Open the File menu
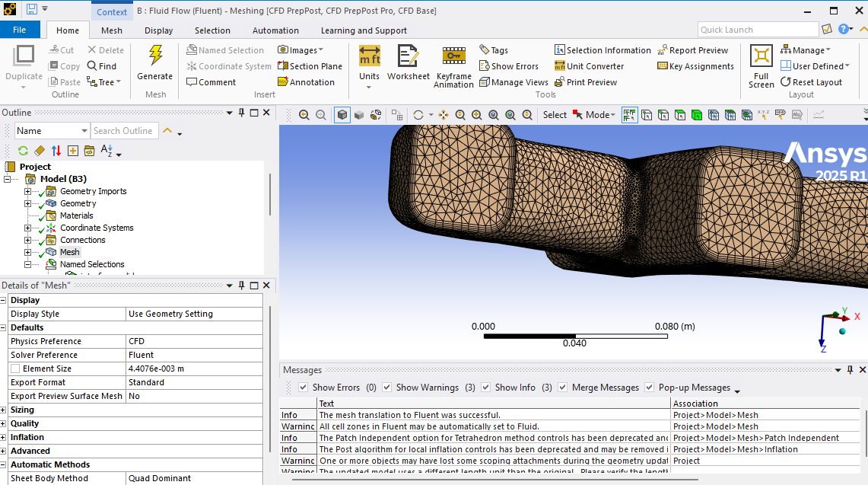The height and width of the screenshot is (485, 868). pyautogui.click(x=20, y=30)
